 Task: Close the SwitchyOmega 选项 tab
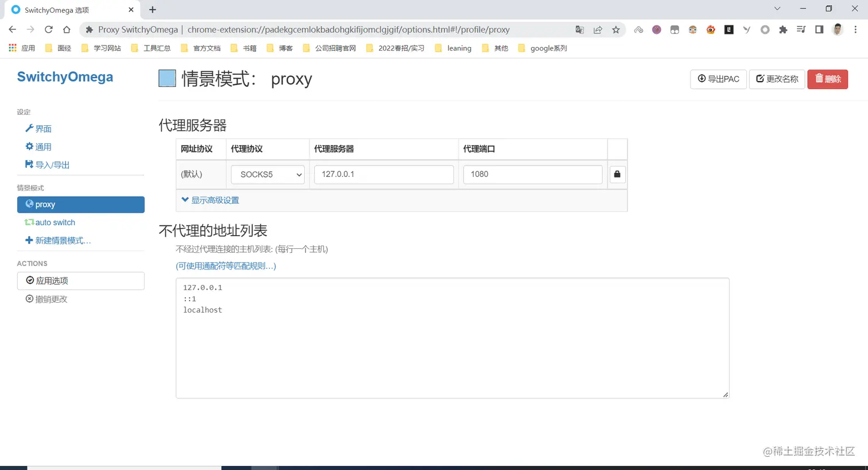click(x=131, y=10)
